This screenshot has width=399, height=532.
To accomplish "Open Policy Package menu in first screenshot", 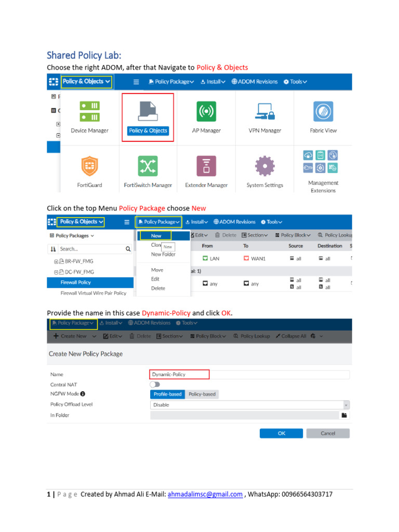I will point(171,82).
